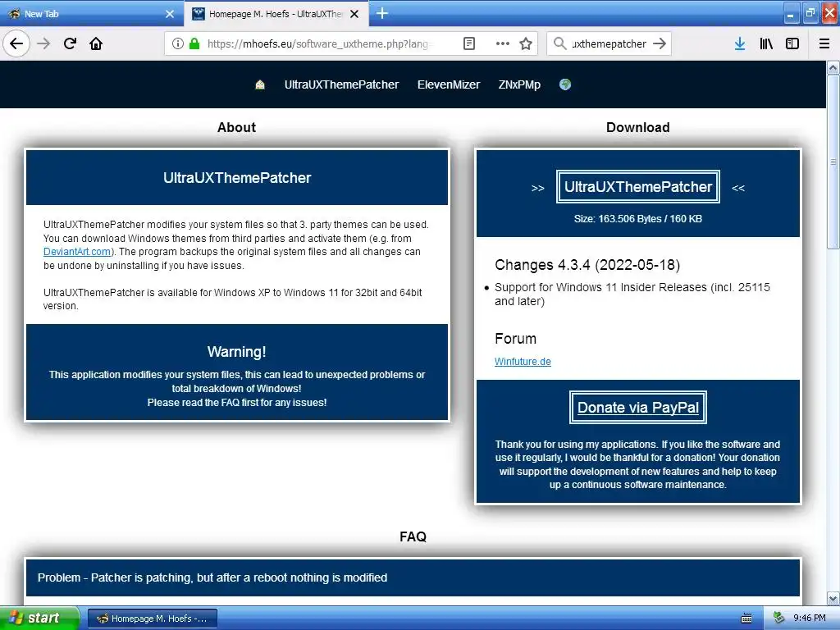Submit search with the arrow button
The height and width of the screenshot is (630, 840).
pyautogui.click(x=660, y=43)
